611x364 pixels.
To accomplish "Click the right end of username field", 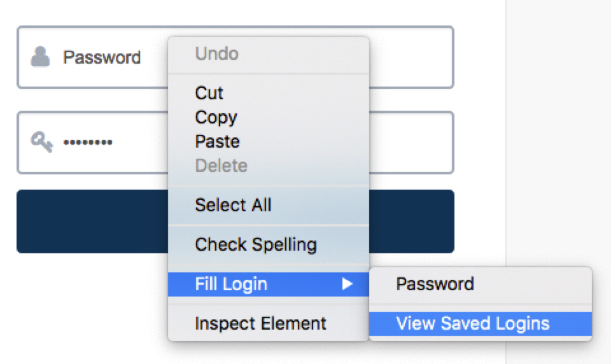I will [x=413, y=57].
